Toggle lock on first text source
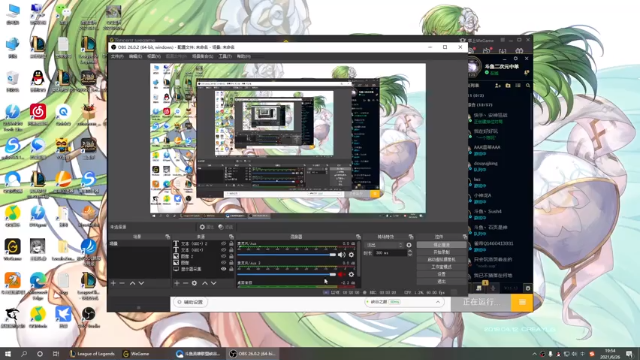This screenshot has width=640, height=360. (231, 243)
